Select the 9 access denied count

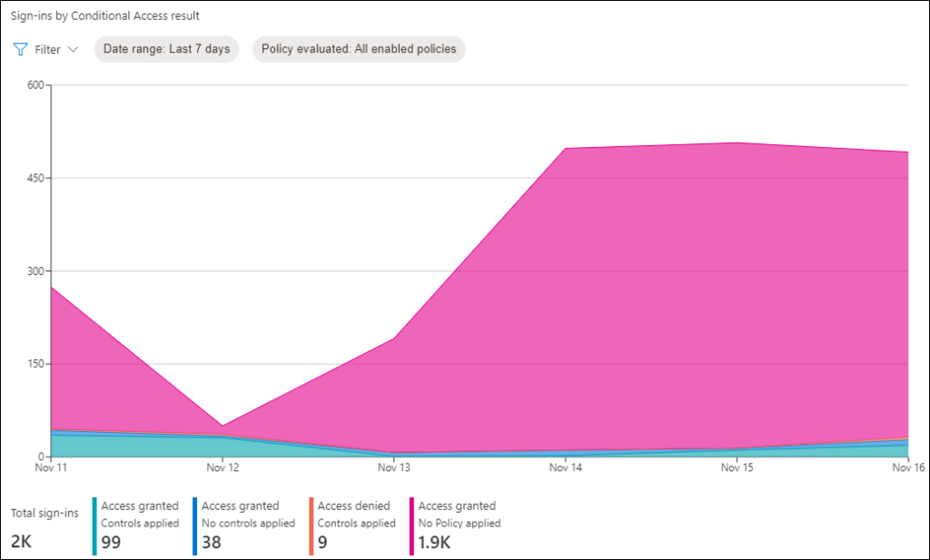[x=322, y=543]
